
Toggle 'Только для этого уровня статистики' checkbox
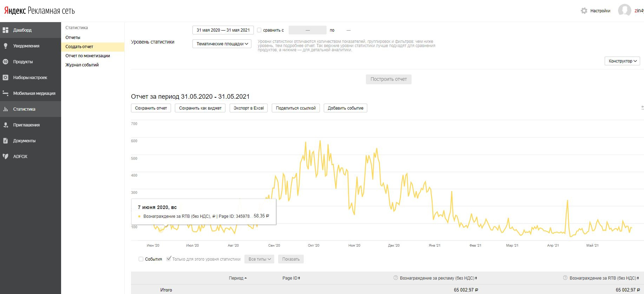[169, 259]
